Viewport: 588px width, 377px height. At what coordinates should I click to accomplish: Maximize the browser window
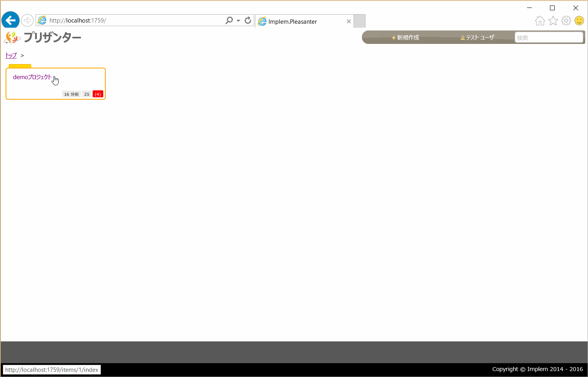coord(552,8)
